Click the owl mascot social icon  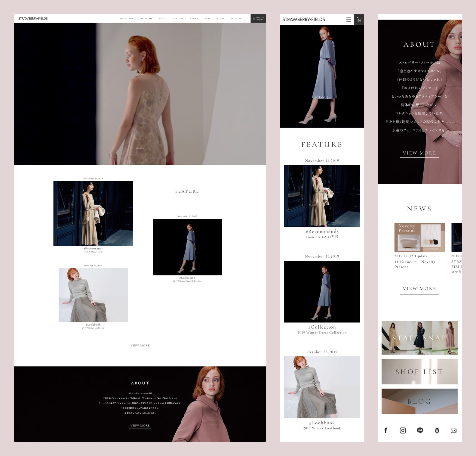(437, 430)
